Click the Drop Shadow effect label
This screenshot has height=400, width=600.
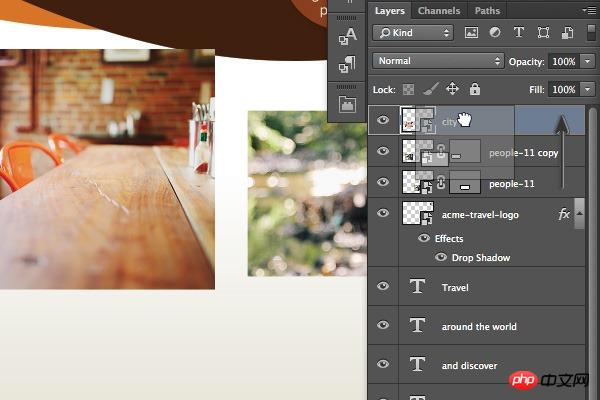click(481, 258)
